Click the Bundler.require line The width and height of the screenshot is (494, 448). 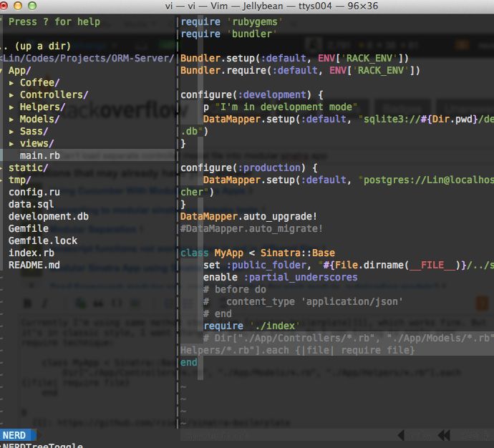click(300, 71)
